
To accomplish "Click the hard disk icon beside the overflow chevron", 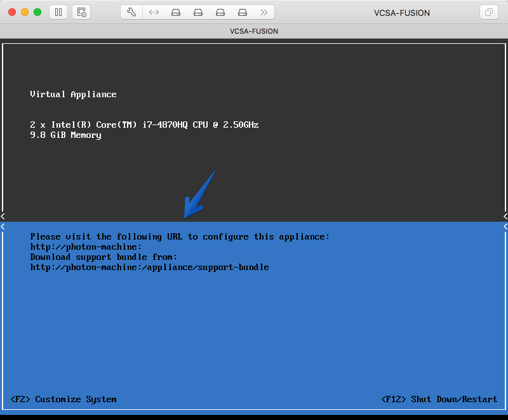I will (x=243, y=13).
